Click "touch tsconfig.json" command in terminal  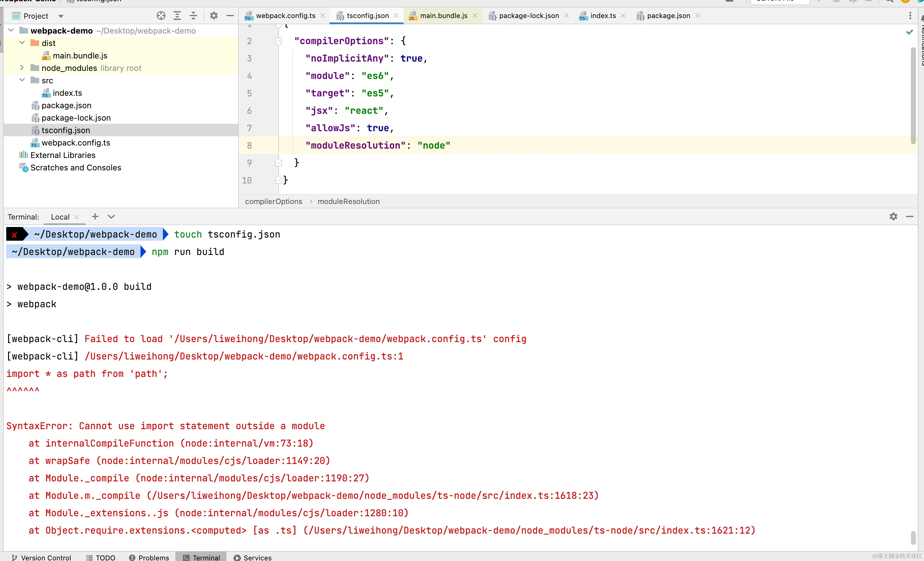227,234
